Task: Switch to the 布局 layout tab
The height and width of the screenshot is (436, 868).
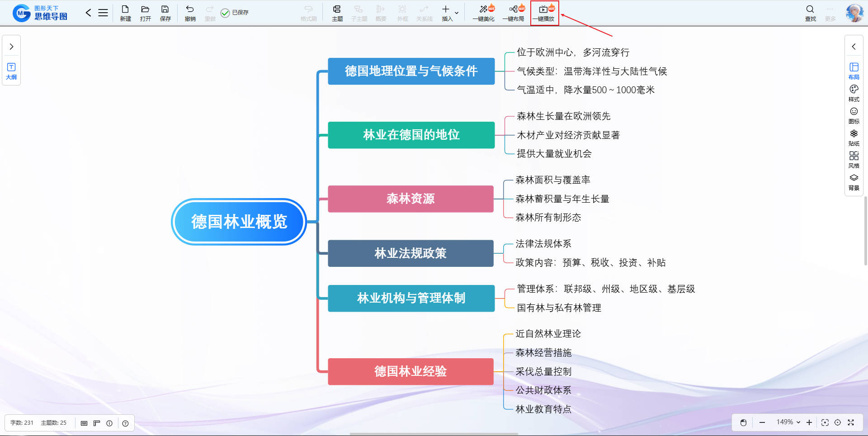Action: point(854,70)
